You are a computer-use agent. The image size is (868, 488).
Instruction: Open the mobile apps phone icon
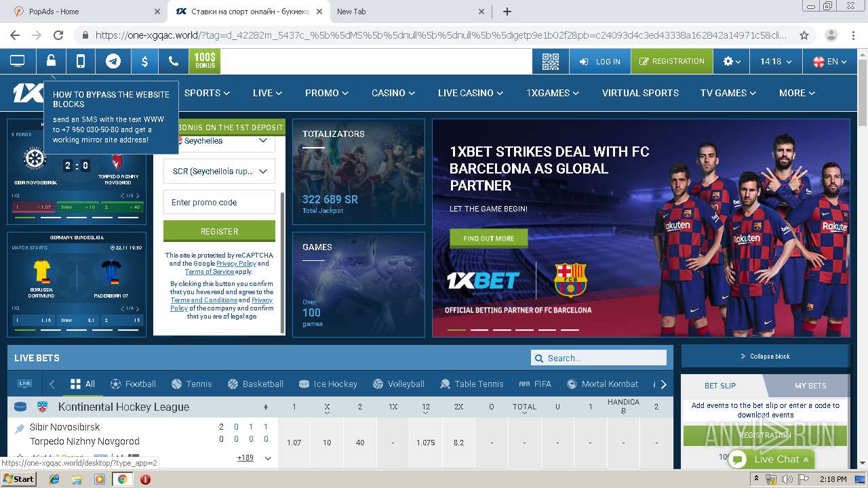pos(81,61)
